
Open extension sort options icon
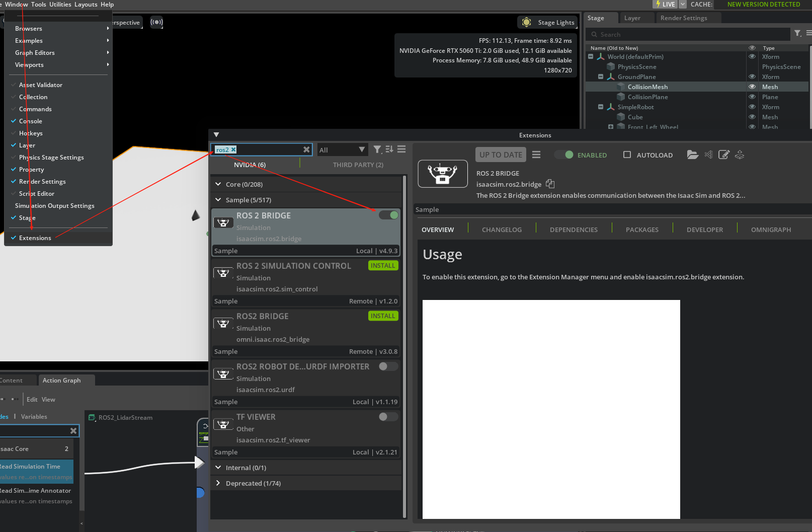[x=389, y=149]
